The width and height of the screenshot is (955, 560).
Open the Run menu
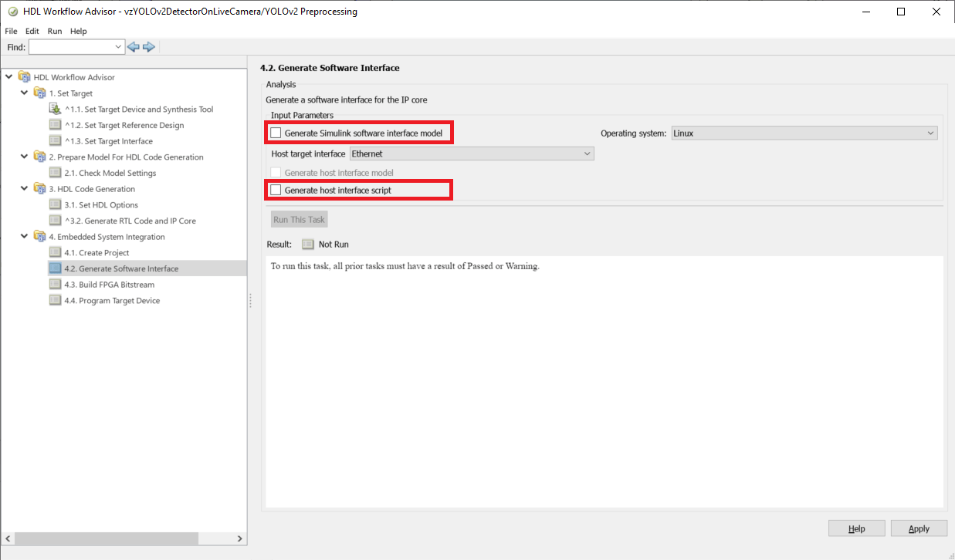pos(54,31)
